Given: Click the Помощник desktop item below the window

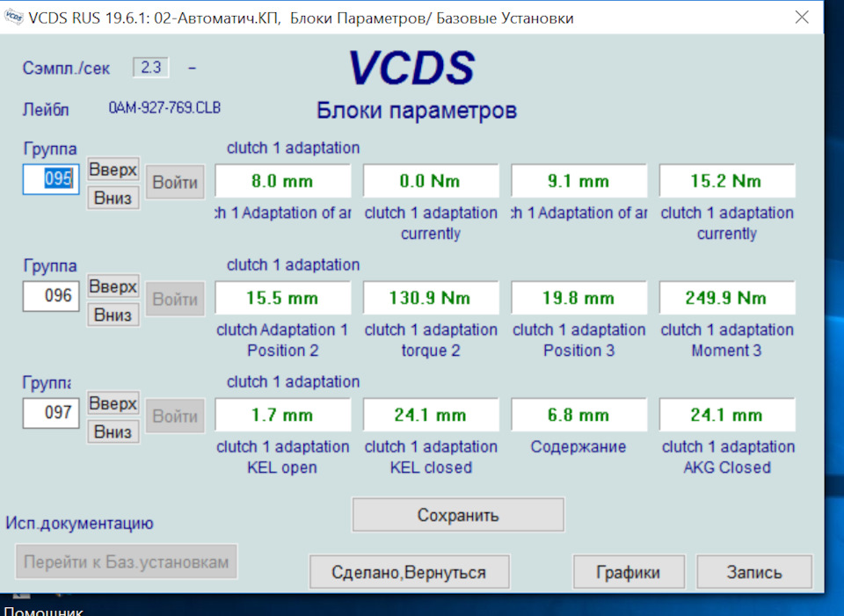Looking at the screenshot, I should pos(44,611).
